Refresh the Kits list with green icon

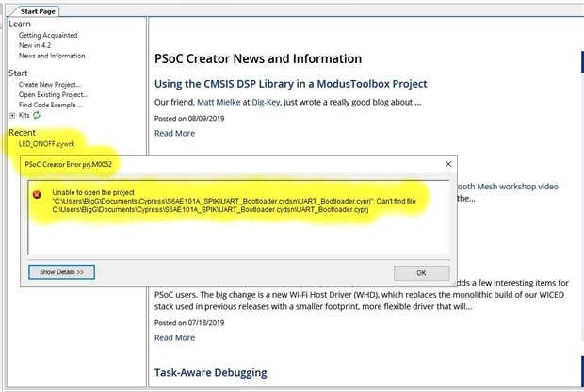(x=36, y=115)
